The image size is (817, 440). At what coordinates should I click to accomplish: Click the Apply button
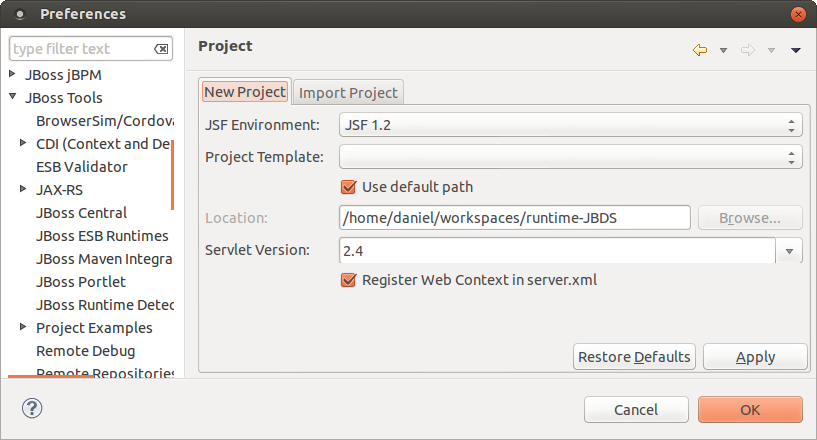point(754,357)
